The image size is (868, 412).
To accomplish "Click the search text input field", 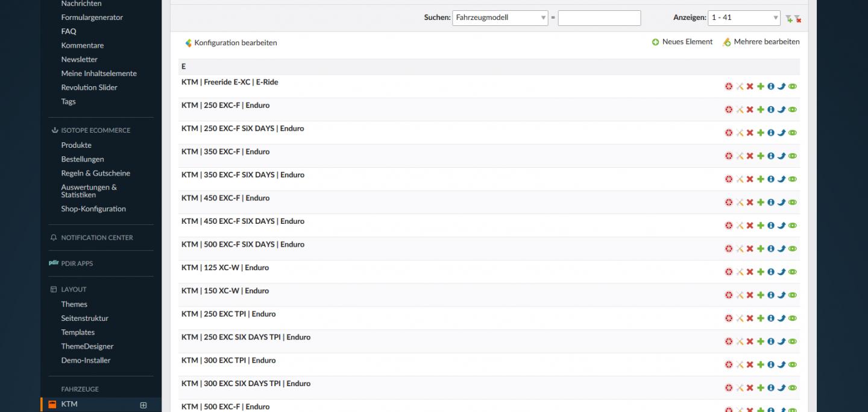I will pos(599,18).
